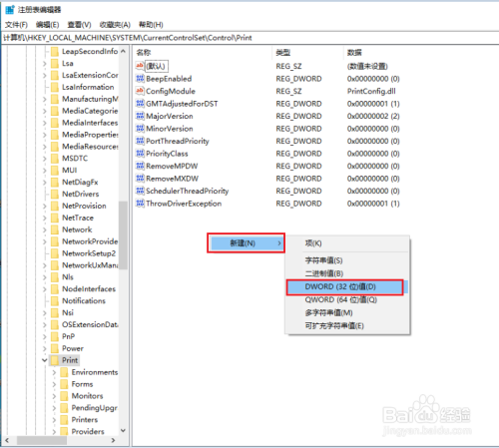Select the Registry Editor title bar icon
Screen dimensions: 499x448
pyautogui.click(x=10, y=10)
